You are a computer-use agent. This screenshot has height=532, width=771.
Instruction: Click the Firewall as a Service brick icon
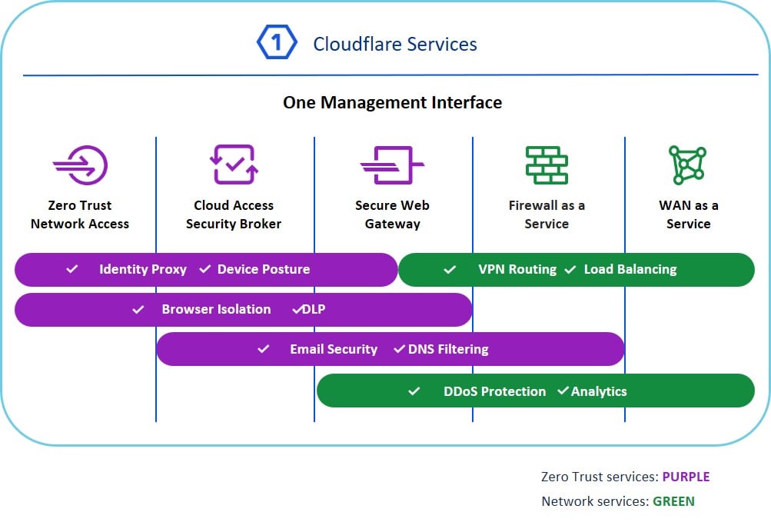[x=547, y=165]
